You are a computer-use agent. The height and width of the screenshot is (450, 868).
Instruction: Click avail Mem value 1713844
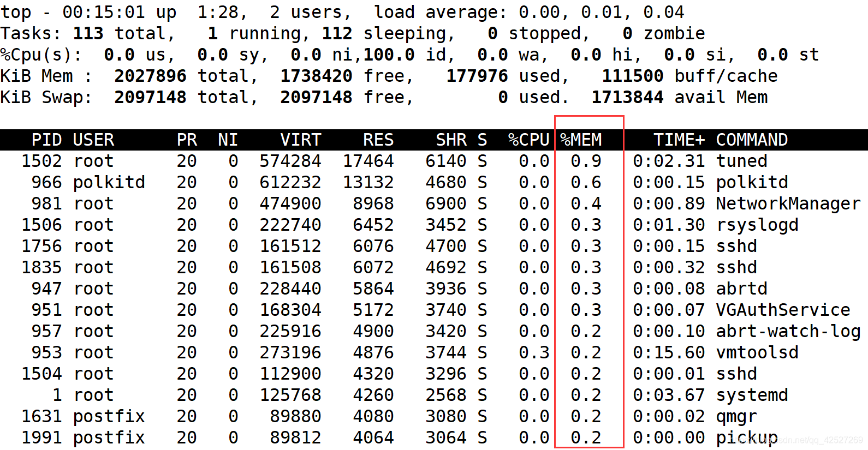628,98
